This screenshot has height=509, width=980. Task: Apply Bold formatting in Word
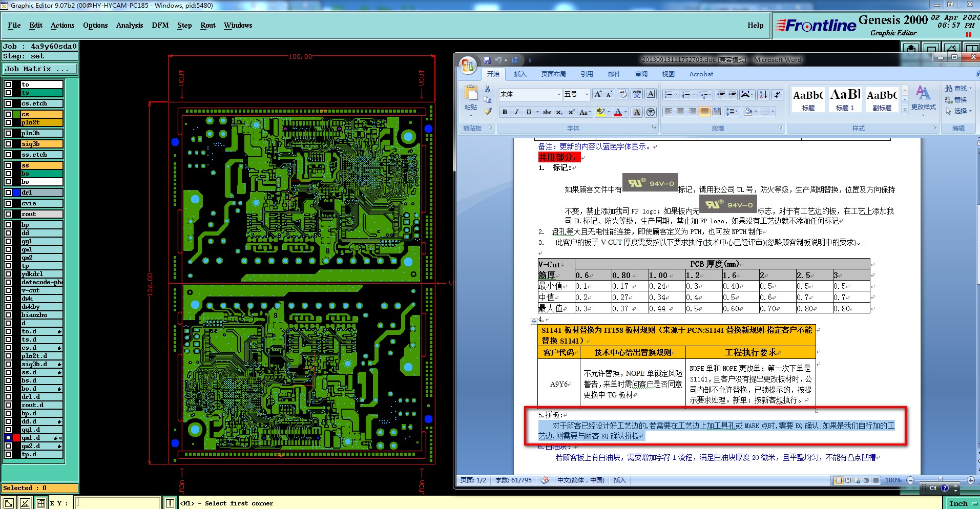[505, 112]
